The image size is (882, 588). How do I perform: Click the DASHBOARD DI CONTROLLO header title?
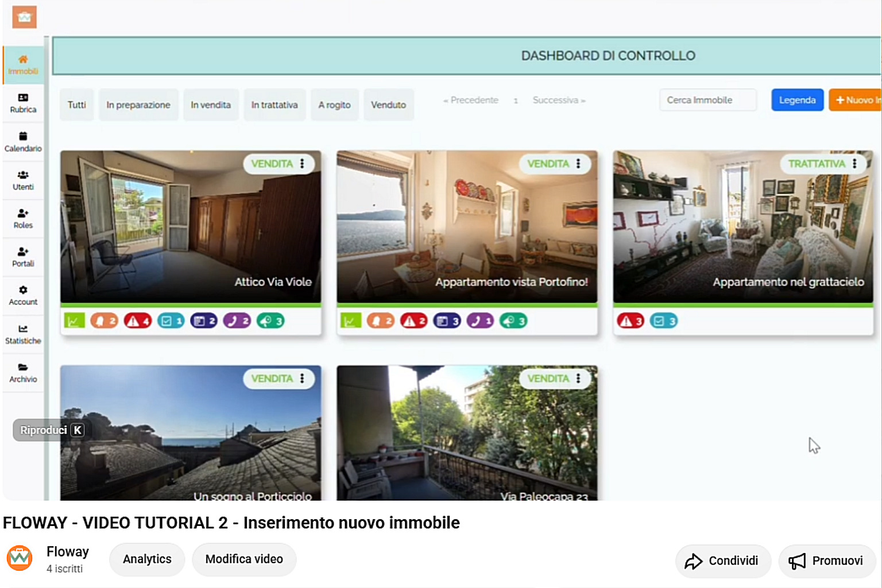(608, 56)
